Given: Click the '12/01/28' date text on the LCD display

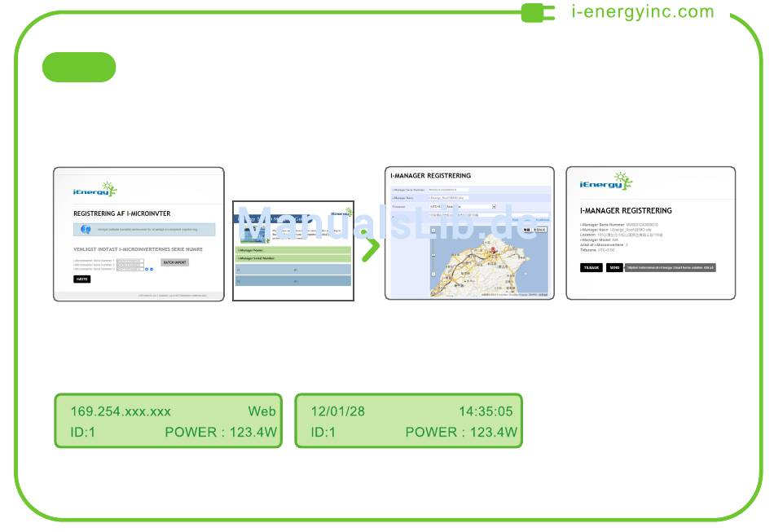Looking at the screenshot, I should tap(337, 411).
